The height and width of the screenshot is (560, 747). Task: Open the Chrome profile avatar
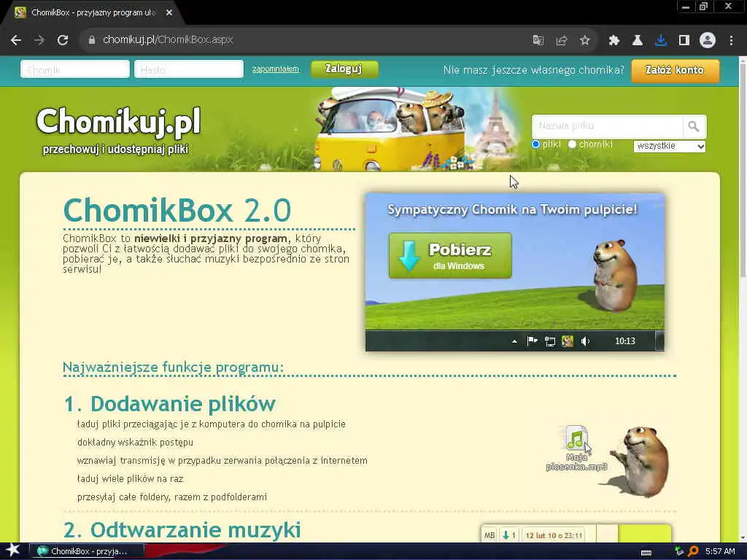pos(708,41)
